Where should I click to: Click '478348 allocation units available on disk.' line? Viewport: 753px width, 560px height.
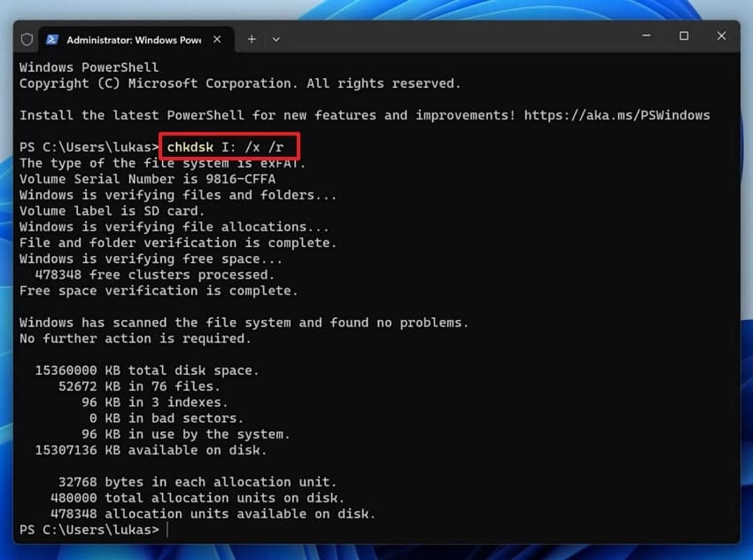pyautogui.click(x=213, y=514)
